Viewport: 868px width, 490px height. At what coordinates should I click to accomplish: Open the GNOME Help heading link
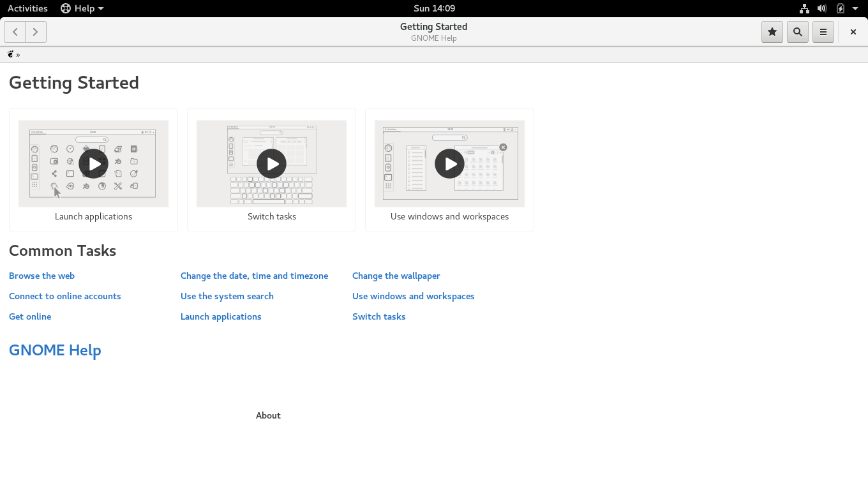point(55,350)
